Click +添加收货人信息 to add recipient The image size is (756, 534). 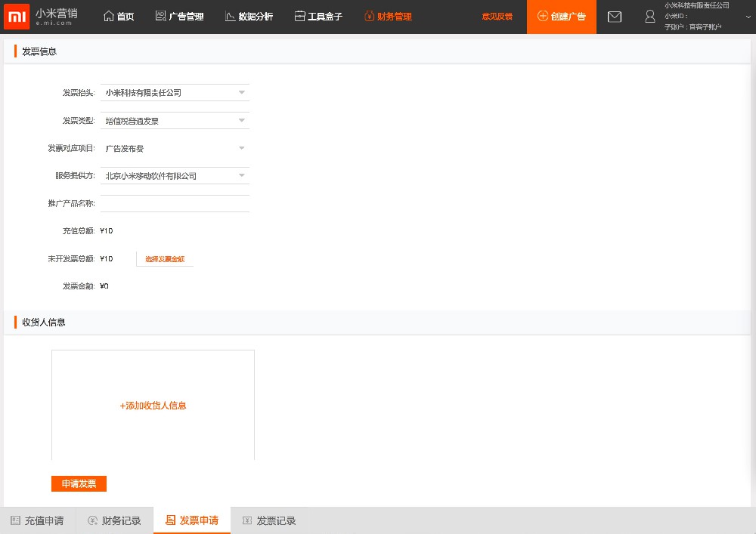(x=153, y=406)
